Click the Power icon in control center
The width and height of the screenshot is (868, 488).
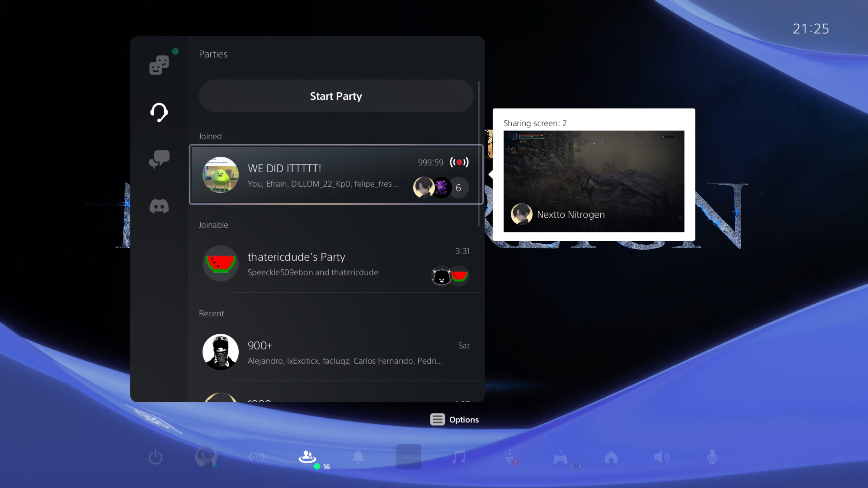pos(155,457)
